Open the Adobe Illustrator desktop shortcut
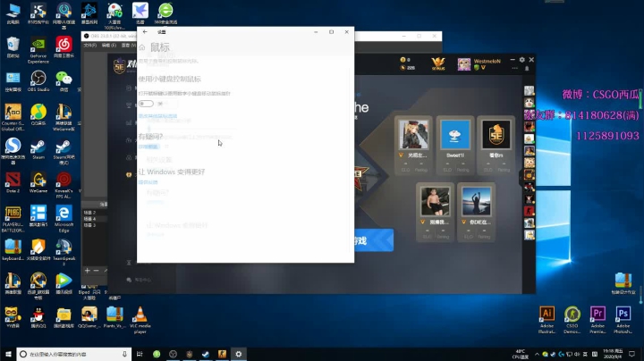 pyautogui.click(x=547, y=320)
